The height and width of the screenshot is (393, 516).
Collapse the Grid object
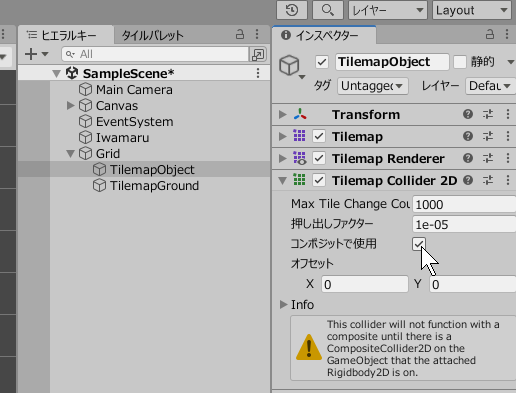70,154
